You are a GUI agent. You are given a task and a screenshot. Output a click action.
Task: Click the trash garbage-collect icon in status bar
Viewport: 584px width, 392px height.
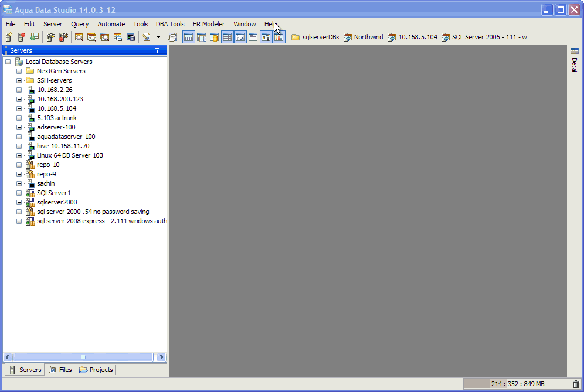(576, 384)
